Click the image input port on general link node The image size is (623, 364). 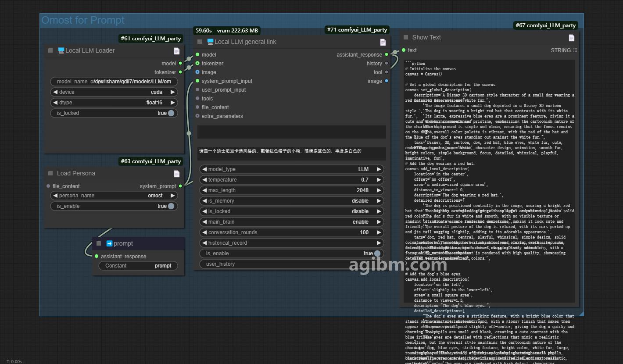pos(197,72)
